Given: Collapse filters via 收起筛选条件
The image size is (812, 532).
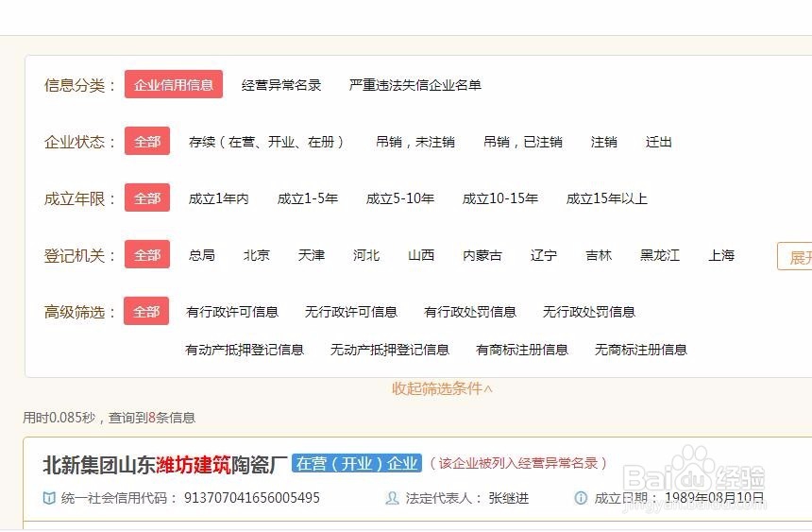Looking at the screenshot, I should (x=442, y=387).
